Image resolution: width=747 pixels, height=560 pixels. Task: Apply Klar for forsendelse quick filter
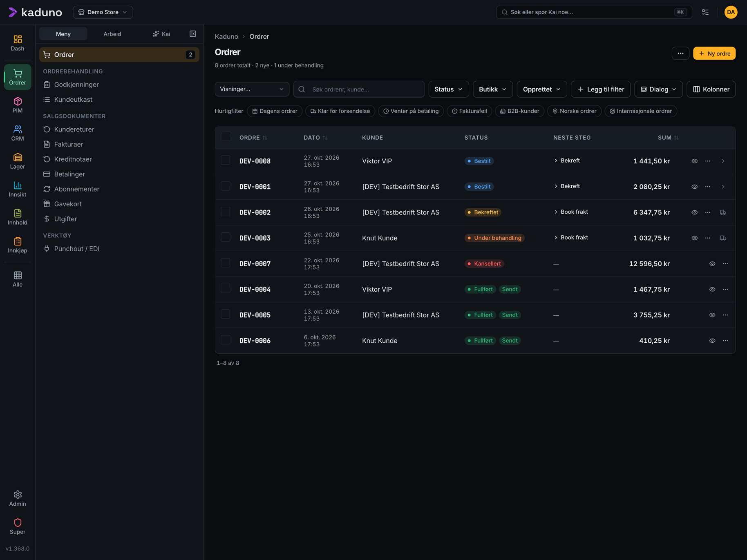[340, 111]
